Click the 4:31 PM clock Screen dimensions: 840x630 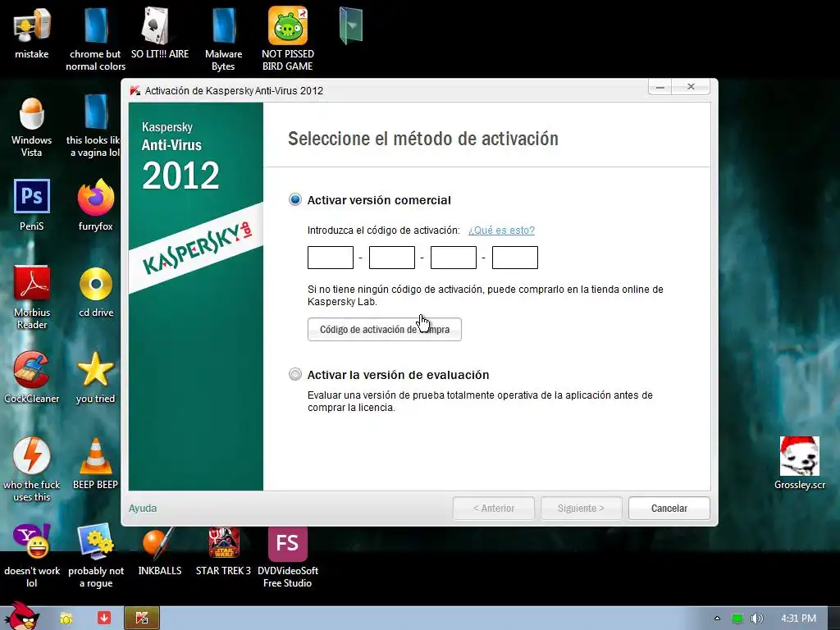click(x=798, y=619)
